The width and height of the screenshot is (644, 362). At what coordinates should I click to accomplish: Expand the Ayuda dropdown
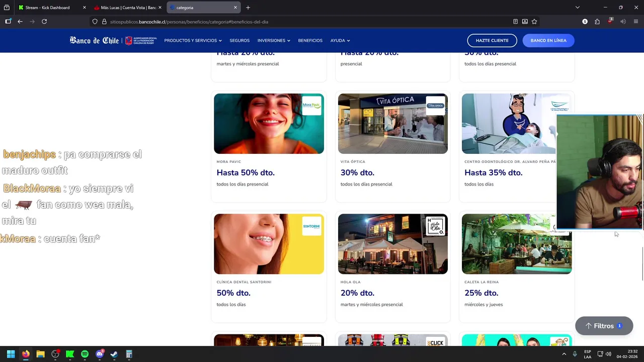[x=340, y=40]
